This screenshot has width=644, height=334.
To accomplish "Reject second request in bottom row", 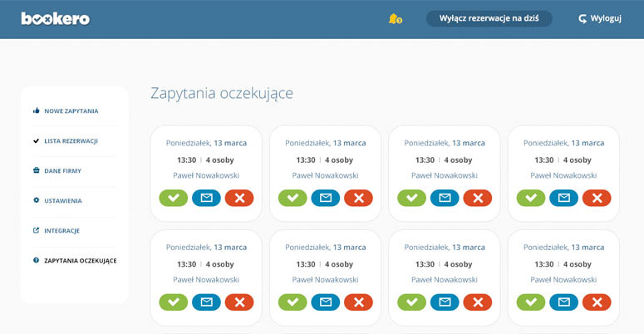I will point(358,302).
